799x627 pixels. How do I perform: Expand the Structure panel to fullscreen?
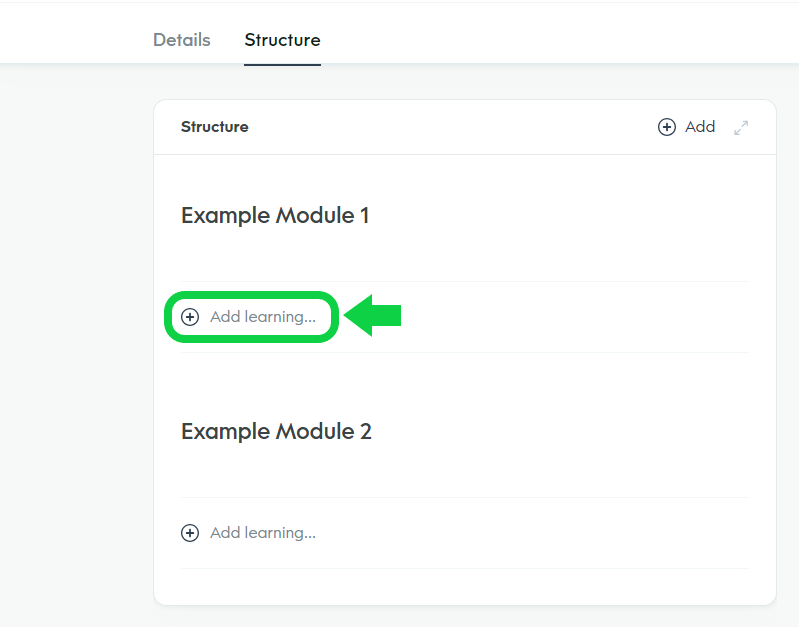(x=741, y=127)
